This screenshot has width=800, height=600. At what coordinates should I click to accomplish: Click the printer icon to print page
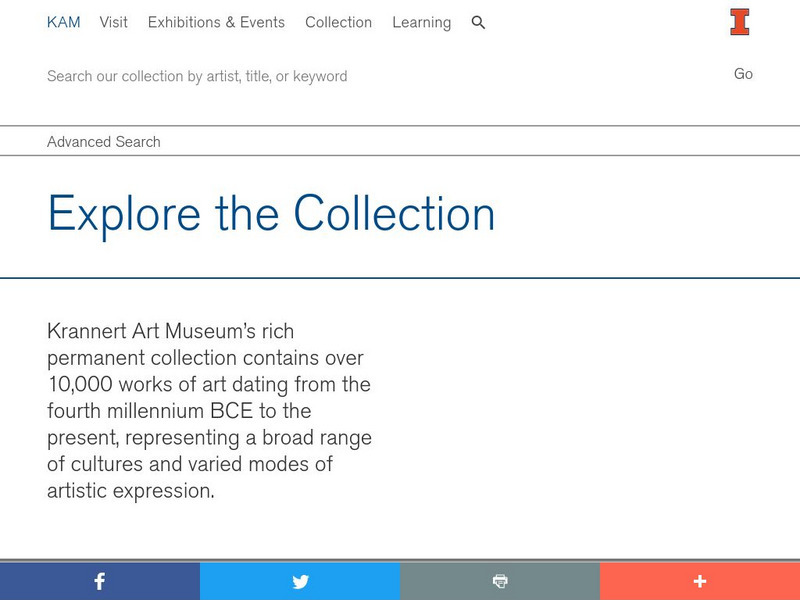500,581
